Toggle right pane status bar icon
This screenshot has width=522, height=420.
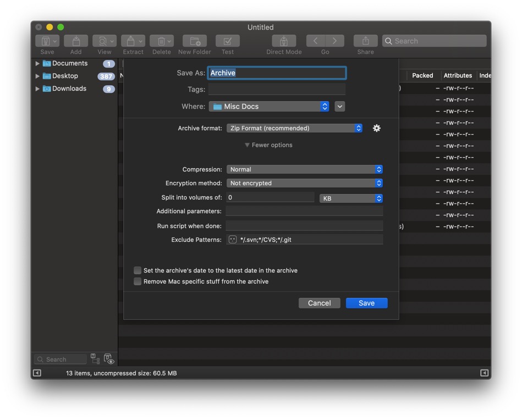(x=485, y=373)
